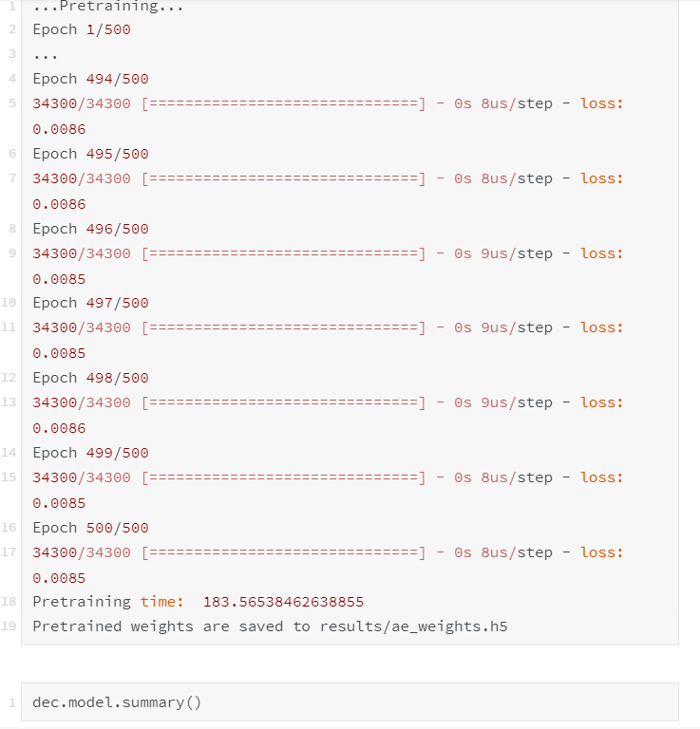Click the 'Epoch 495/500' output text

pos(90,154)
